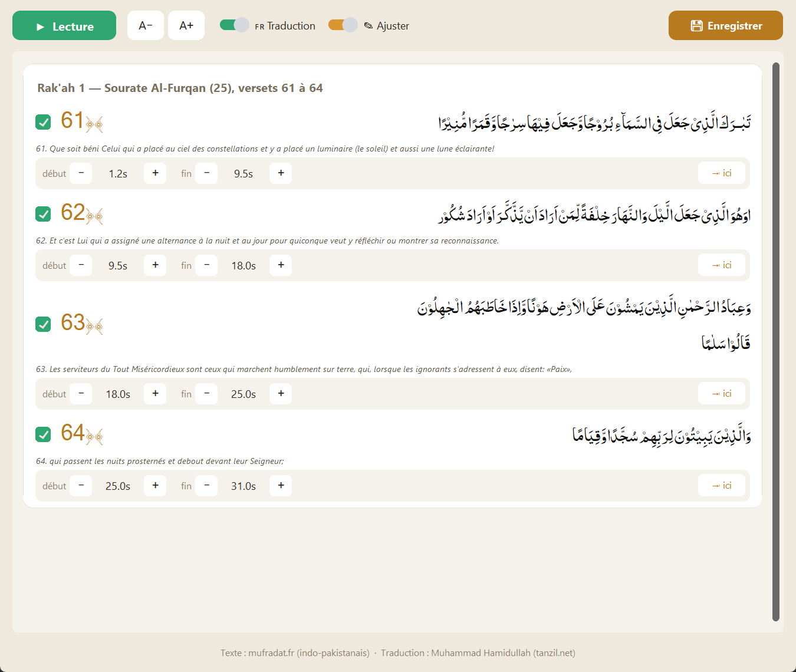796x672 pixels.
Task: Decrease font size with A− button
Action: point(146,25)
